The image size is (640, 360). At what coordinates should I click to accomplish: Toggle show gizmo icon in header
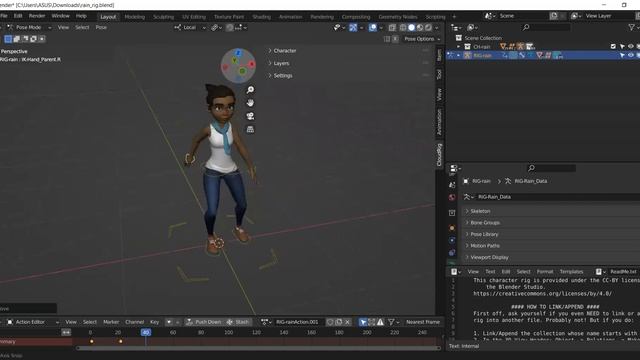point(353,27)
